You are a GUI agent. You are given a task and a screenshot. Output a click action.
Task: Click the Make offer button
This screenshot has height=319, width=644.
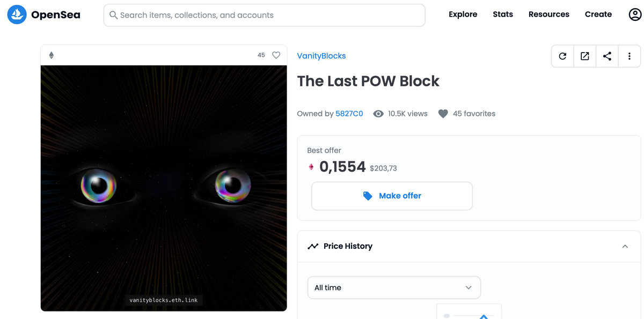(392, 196)
